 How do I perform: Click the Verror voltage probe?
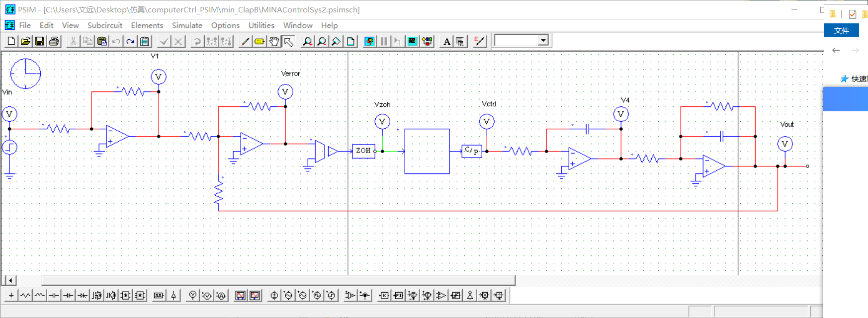pos(285,92)
